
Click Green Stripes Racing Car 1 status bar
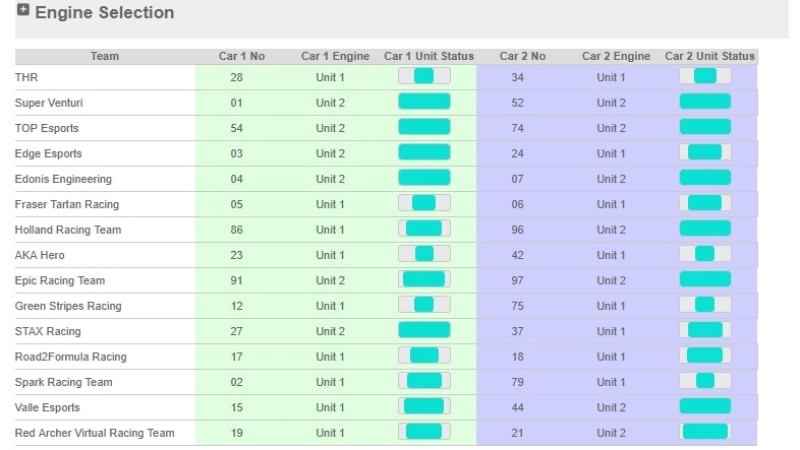[x=424, y=305]
